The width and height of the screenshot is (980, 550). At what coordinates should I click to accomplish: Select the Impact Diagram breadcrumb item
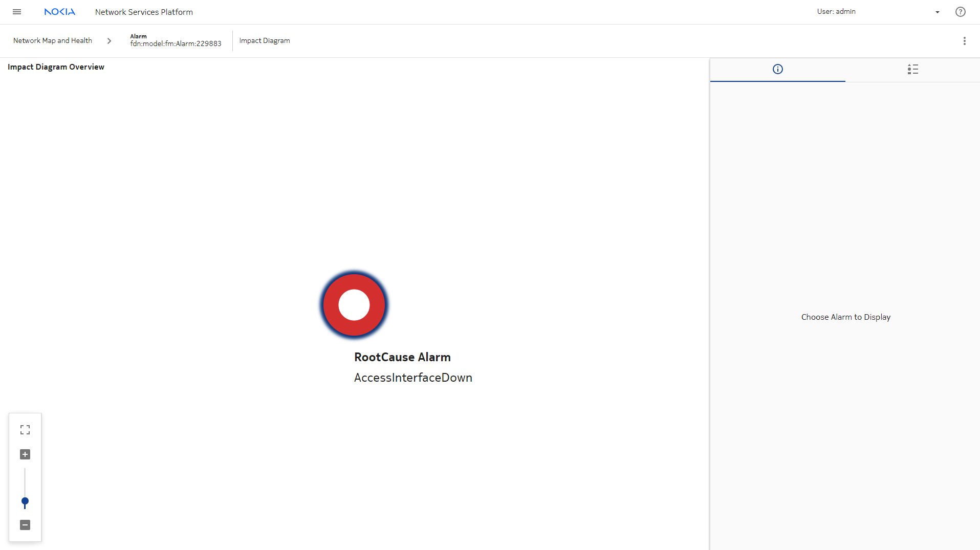pos(264,40)
